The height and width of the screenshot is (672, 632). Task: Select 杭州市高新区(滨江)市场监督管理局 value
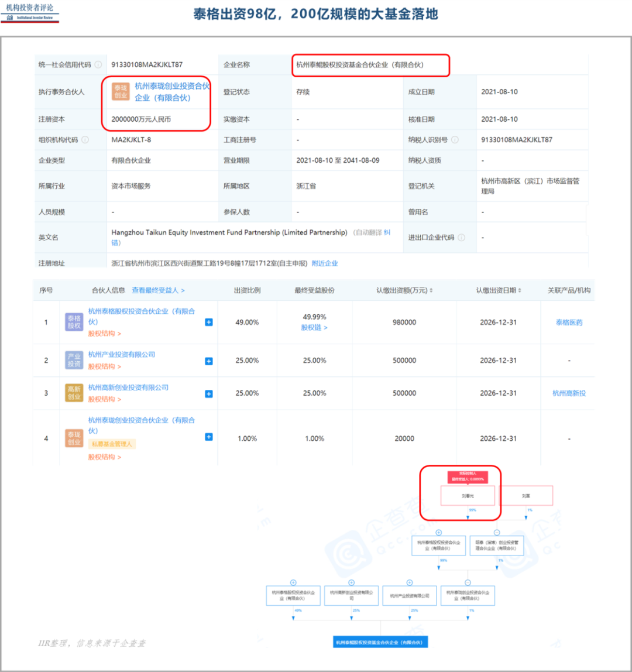tap(530, 186)
